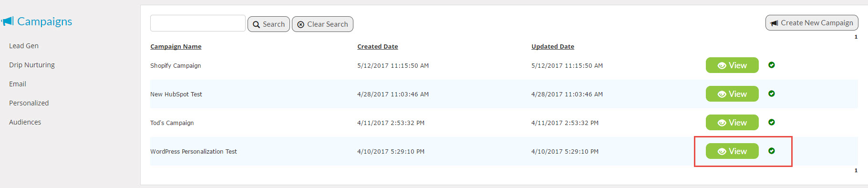View the New HubSpot Test campaign
Viewport: 868px width, 188px height.
pyautogui.click(x=732, y=94)
